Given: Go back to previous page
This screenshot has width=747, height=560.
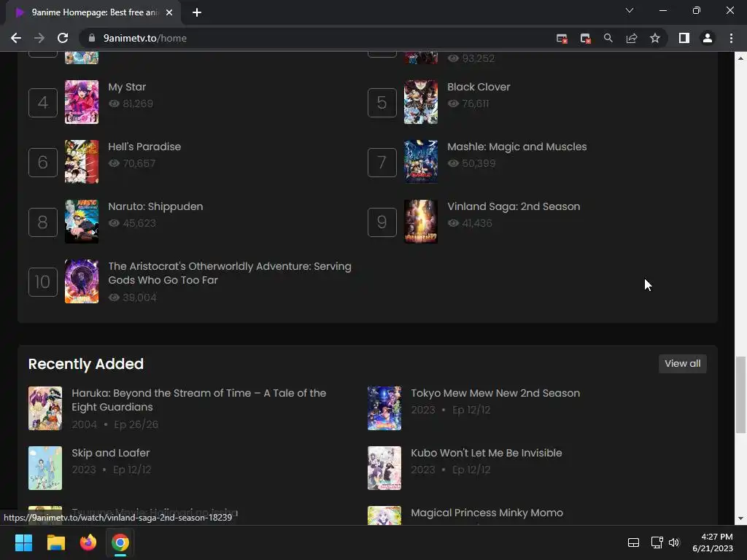Looking at the screenshot, I should pos(16,38).
